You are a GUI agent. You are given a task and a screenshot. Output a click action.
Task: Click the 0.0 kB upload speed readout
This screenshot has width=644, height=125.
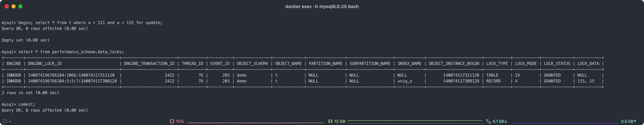629,122
